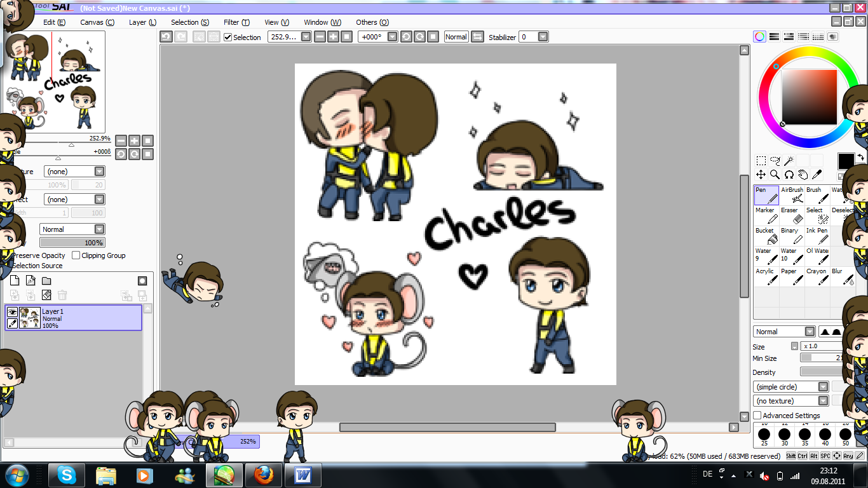Image resolution: width=868 pixels, height=488 pixels.
Task: Select the magnifier zoom tool
Action: pos(775,175)
